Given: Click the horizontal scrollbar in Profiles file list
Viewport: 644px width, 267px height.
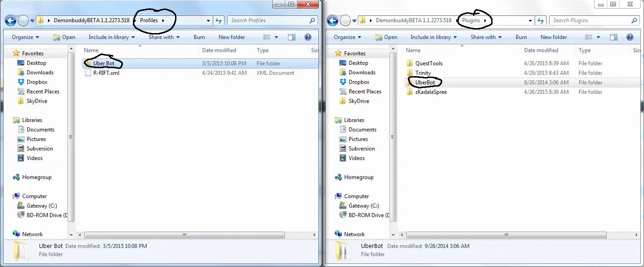Looking at the screenshot, I should click(185, 235).
